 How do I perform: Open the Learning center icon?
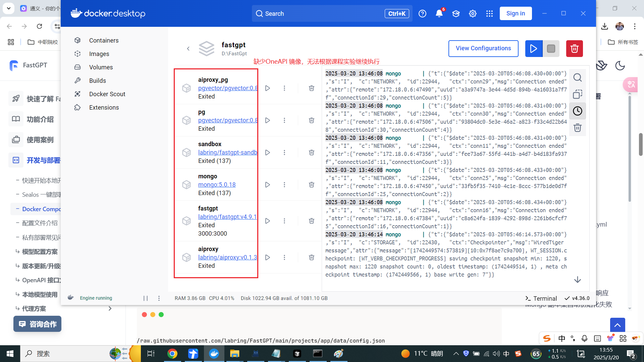tap(456, 13)
